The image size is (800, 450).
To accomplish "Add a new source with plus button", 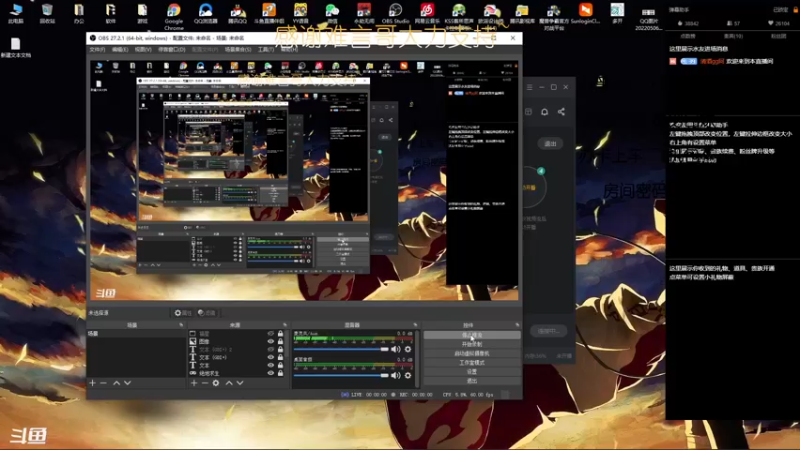I will (194, 383).
